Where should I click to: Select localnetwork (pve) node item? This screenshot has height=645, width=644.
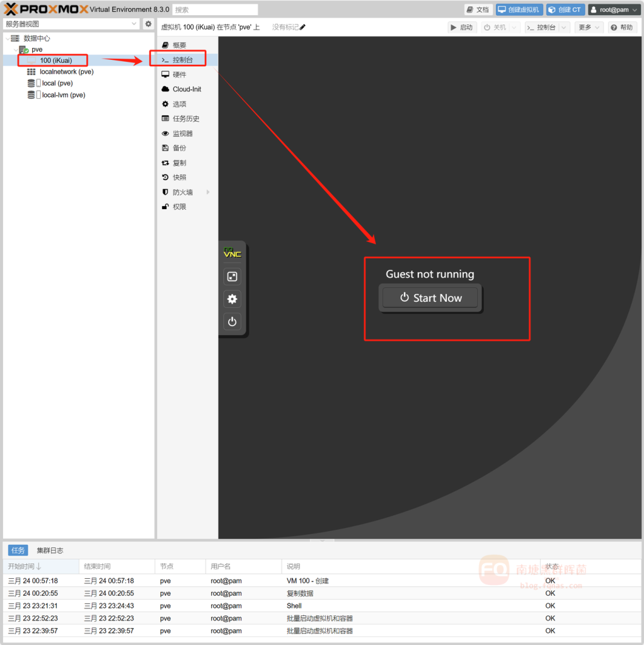(66, 72)
